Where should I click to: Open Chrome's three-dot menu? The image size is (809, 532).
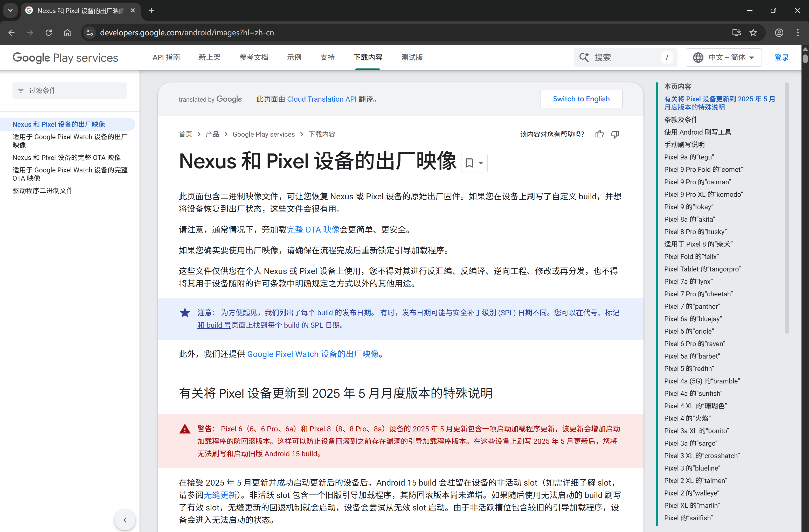[x=797, y=33]
